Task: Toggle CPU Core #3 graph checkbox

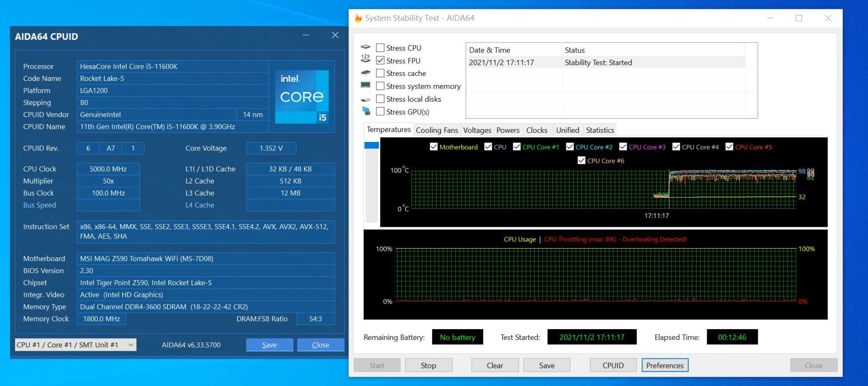Action: coord(623,146)
